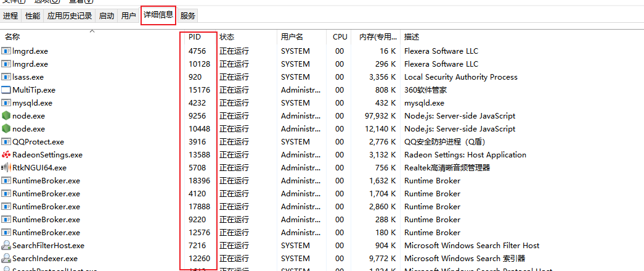
Task: Click the QQ安全防护进程（Q盾）description
Action: [x=446, y=142]
